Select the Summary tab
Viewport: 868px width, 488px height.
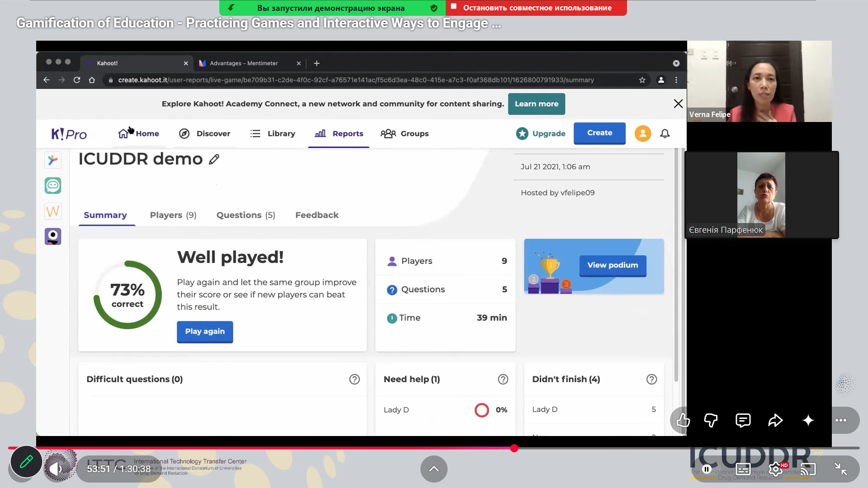click(105, 215)
